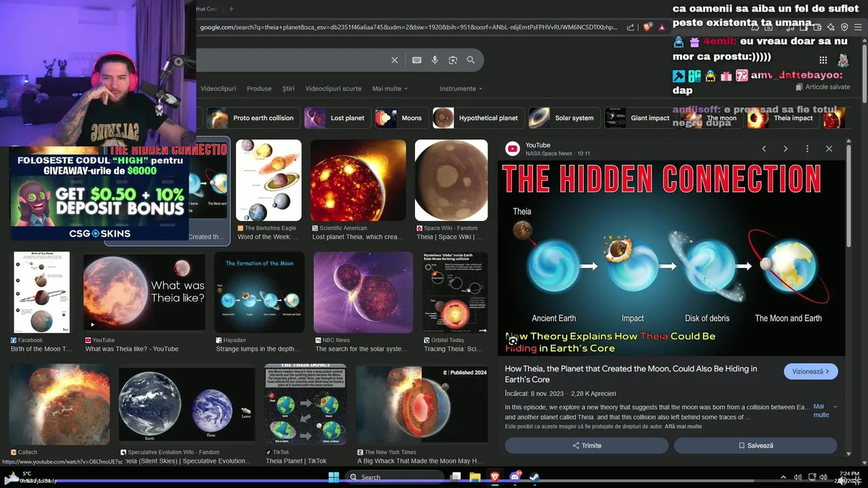Open the Orbital Today Tracing Theia image
This screenshot has height=488, width=868.
[455, 292]
